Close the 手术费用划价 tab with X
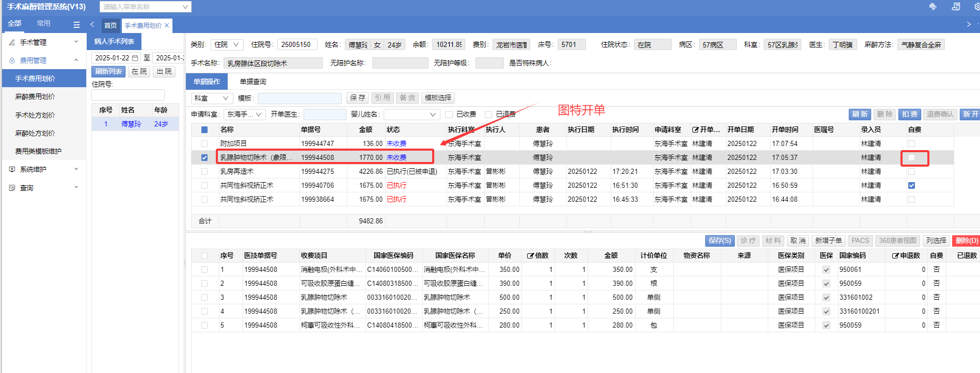This screenshot has height=373, width=980. tap(167, 25)
